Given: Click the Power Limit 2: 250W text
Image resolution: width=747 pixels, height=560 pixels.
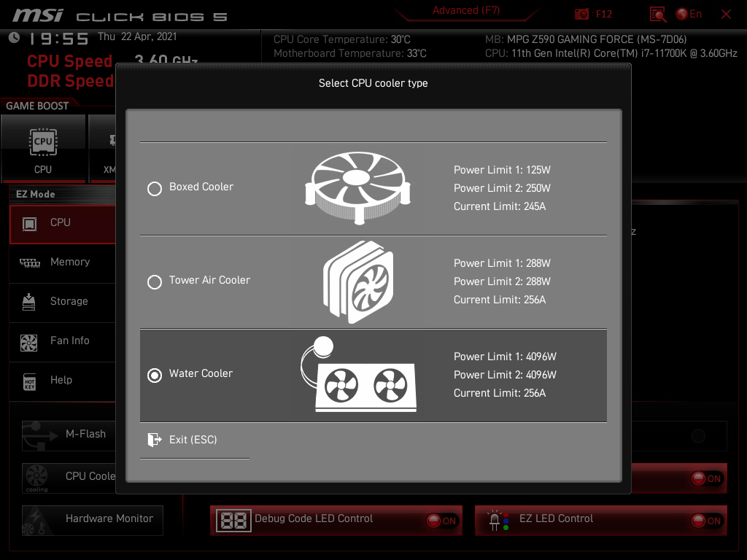Looking at the screenshot, I should tap(502, 188).
